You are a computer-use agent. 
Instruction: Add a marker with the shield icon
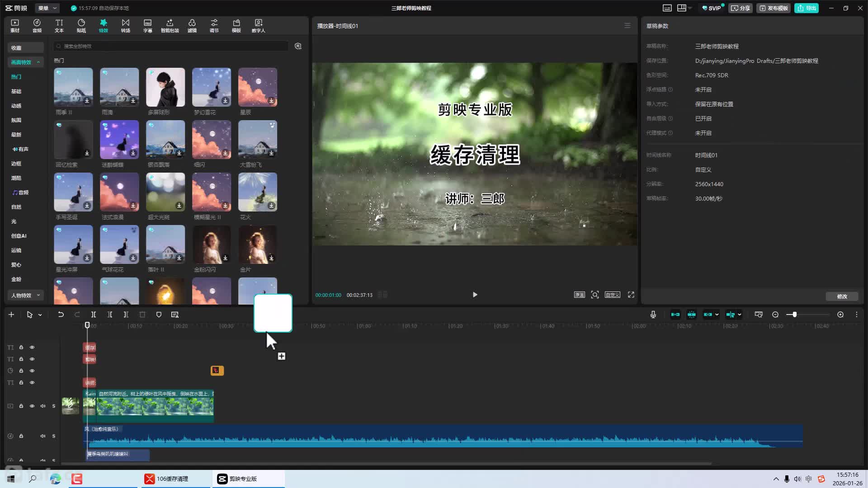159,314
